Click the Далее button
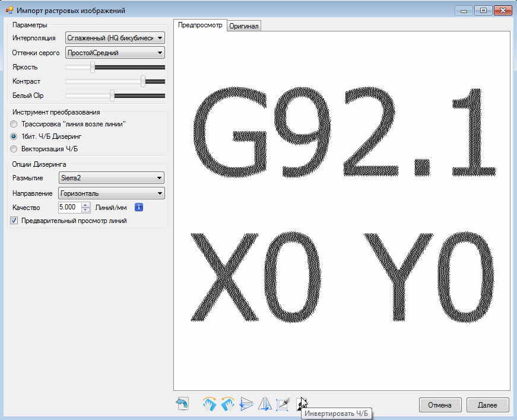The height and width of the screenshot is (420, 517). 486,405
